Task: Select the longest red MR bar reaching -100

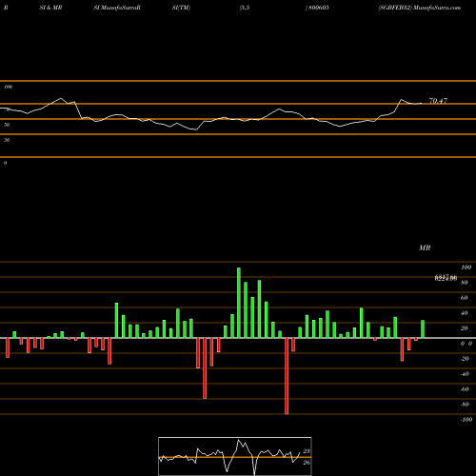Action: pos(287,376)
